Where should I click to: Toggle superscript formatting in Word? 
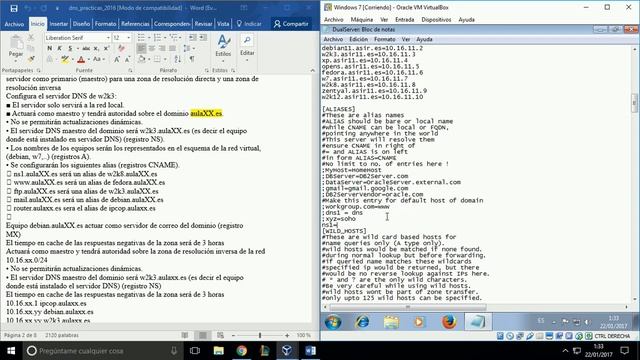(x=107, y=48)
